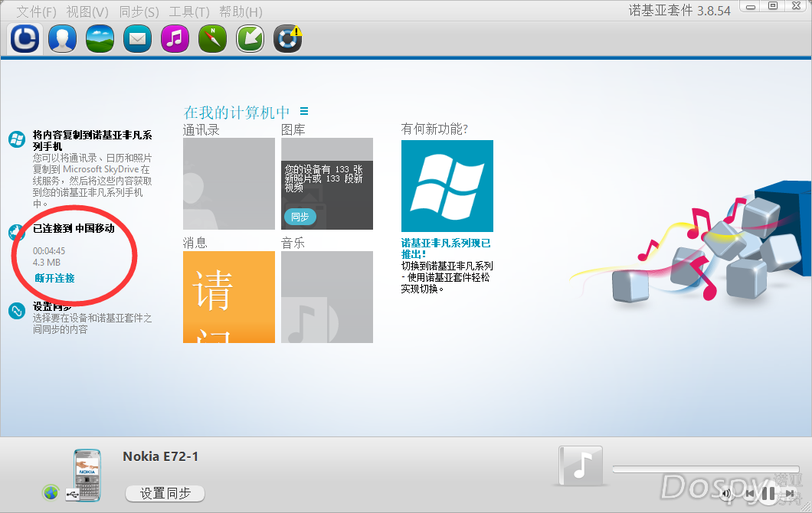
Task: Click the 有何新功能? heading
Action: point(434,129)
